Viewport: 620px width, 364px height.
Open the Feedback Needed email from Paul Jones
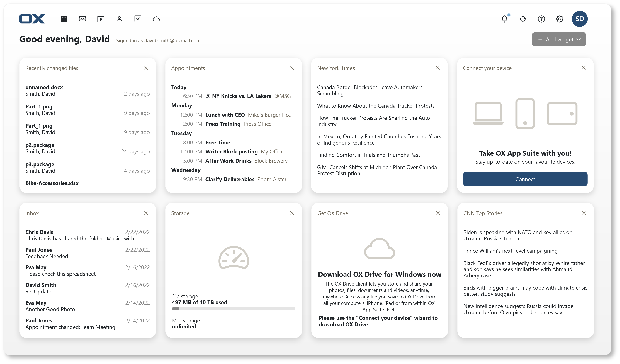click(47, 253)
